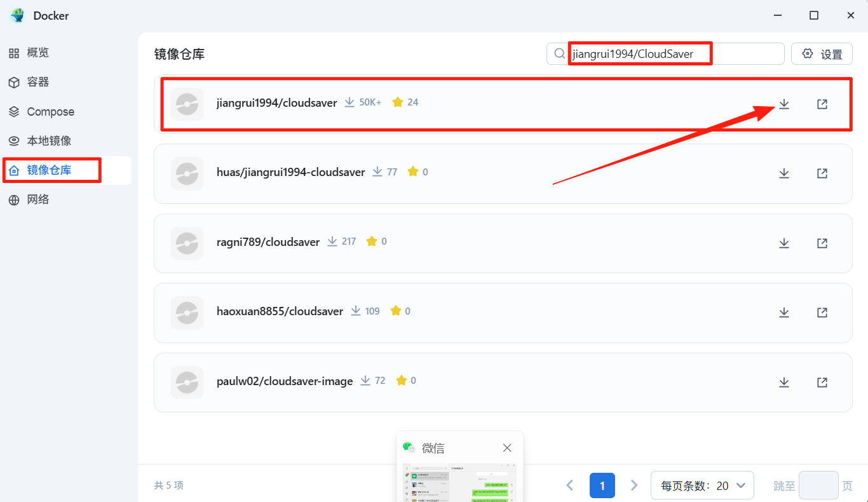Image resolution: width=868 pixels, height=502 pixels.
Task: Minimize the Docker window
Action: point(777,15)
